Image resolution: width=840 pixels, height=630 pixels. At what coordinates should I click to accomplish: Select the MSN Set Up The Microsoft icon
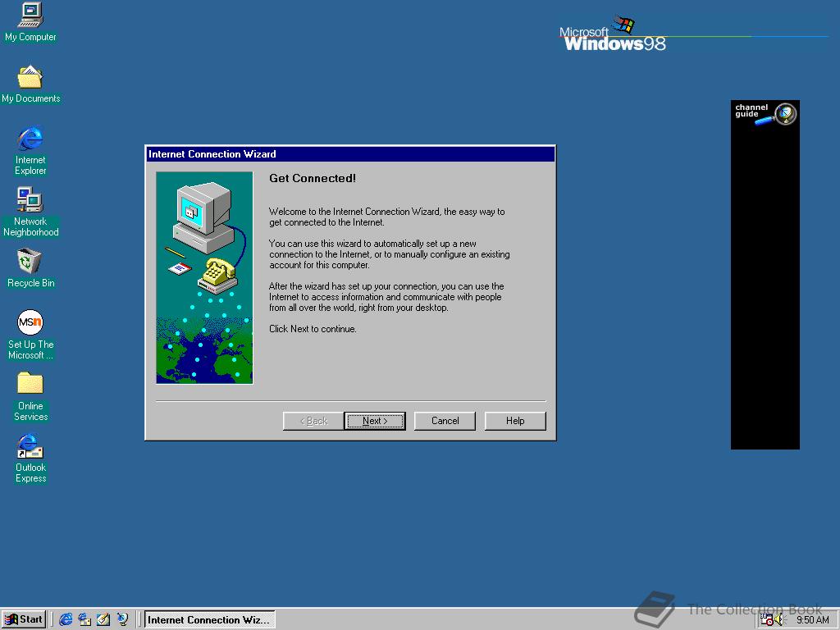click(30, 335)
